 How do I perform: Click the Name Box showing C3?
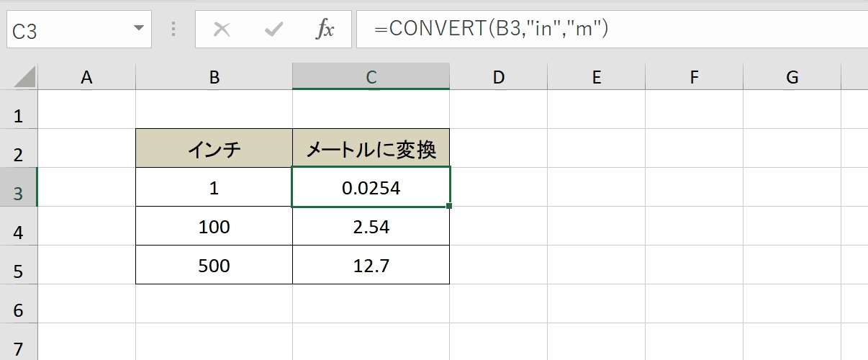point(78,30)
